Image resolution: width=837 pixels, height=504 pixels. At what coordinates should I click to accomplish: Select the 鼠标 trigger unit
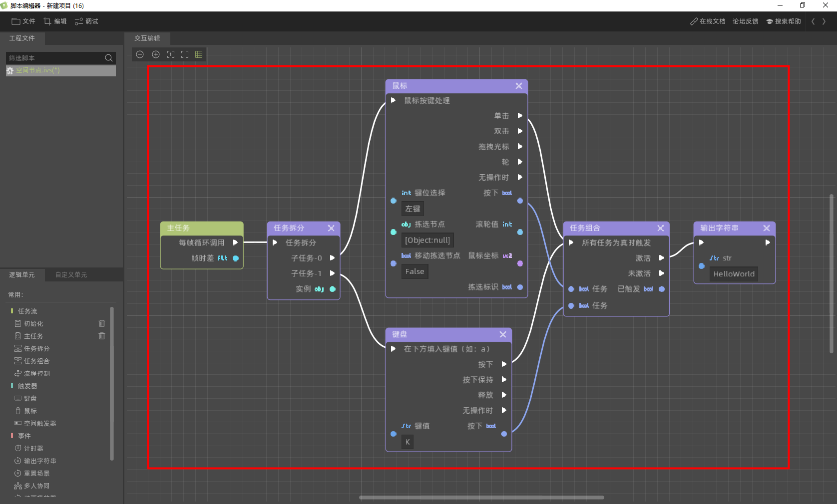[25, 411]
